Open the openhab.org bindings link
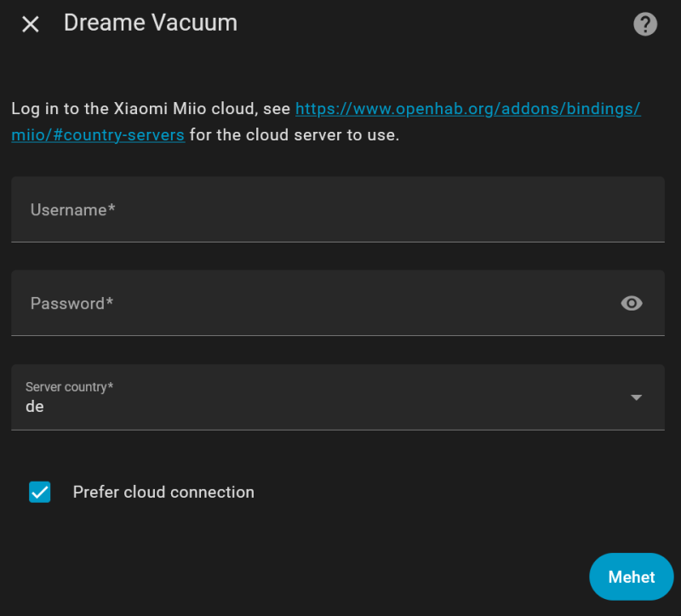The width and height of the screenshot is (681, 616). tap(467, 109)
